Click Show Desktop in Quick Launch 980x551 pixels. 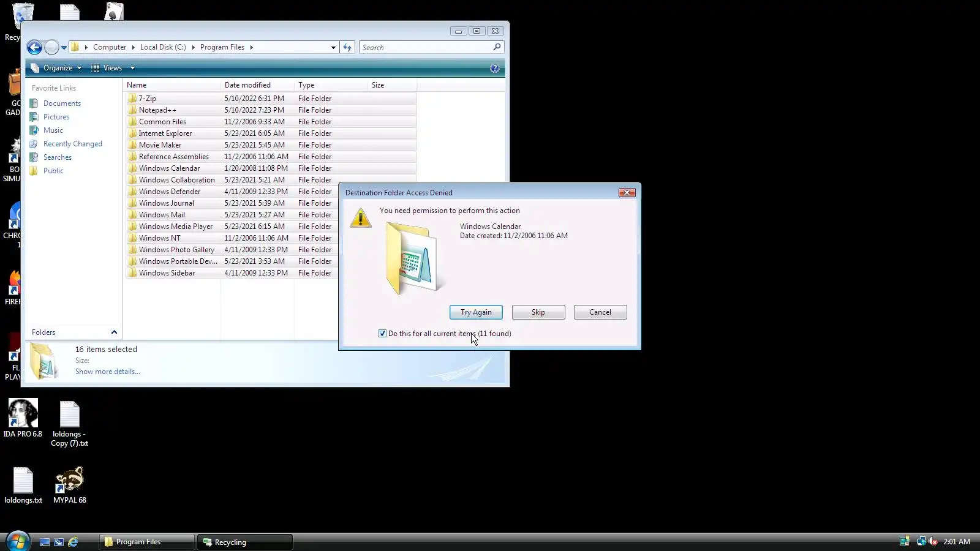45,542
